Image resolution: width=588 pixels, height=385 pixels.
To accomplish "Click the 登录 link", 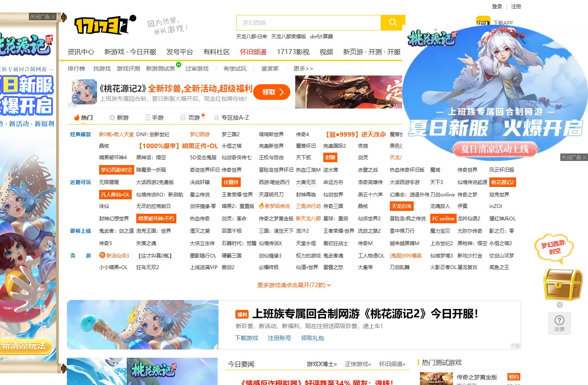I will click(x=497, y=7).
